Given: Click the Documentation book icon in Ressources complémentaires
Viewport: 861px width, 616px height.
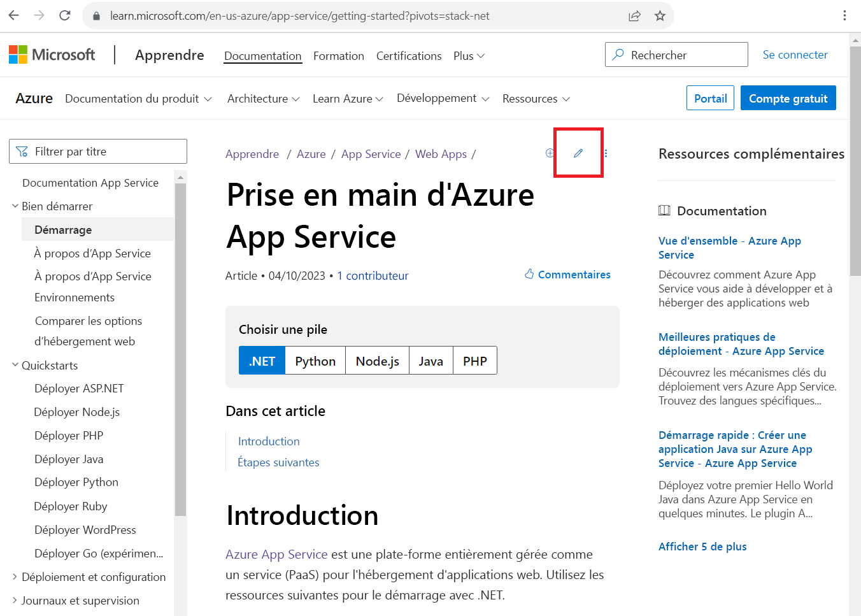Looking at the screenshot, I should pos(664,210).
